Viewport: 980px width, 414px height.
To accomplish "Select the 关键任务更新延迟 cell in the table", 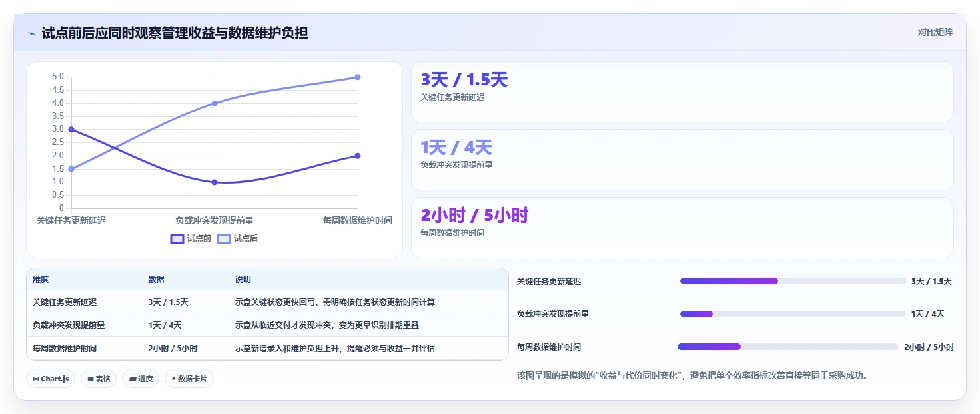I will click(x=65, y=302).
